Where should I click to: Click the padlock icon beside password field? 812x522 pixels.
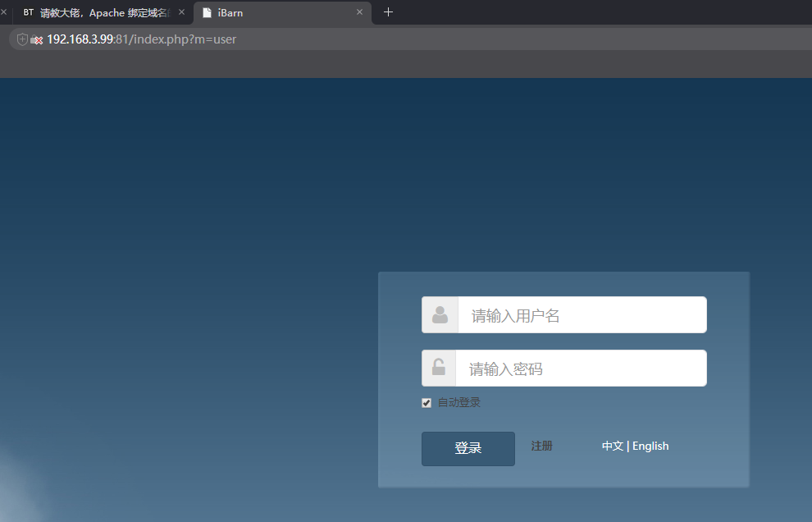click(x=439, y=367)
